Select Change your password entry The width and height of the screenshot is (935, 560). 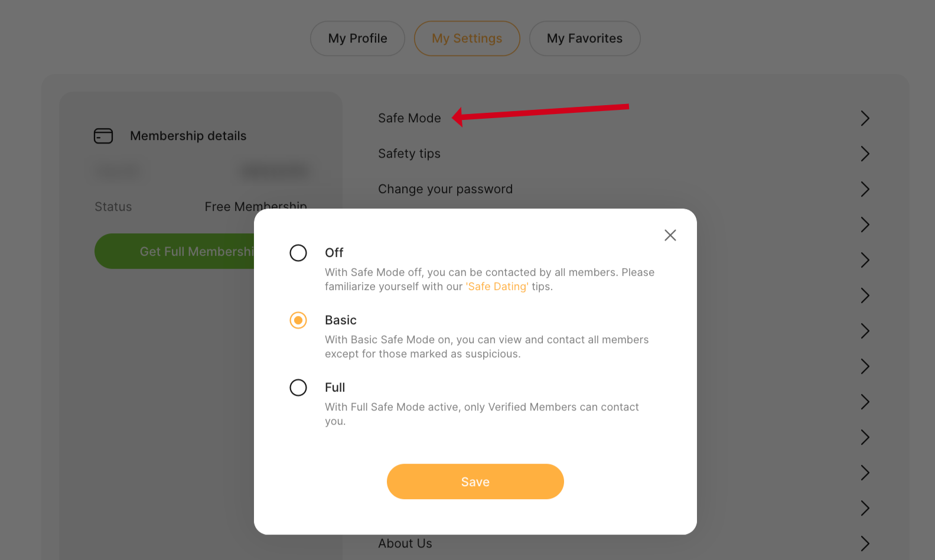click(x=445, y=189)
